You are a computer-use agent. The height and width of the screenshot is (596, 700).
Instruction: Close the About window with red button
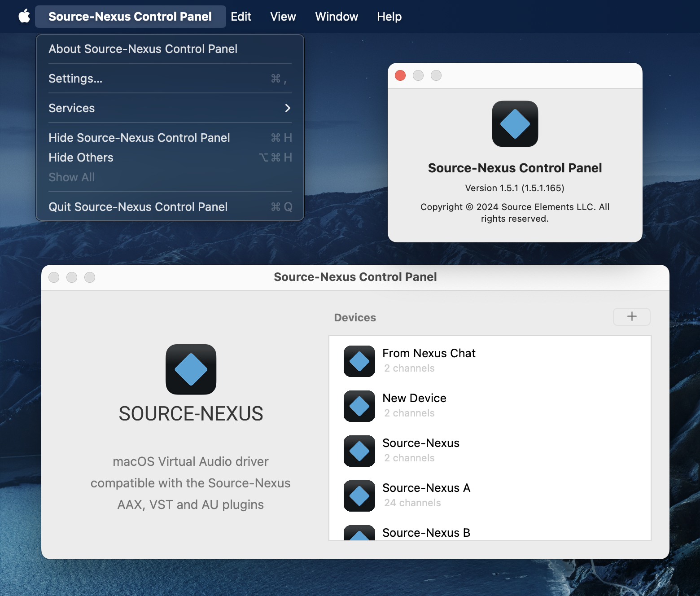pos(400,75)
